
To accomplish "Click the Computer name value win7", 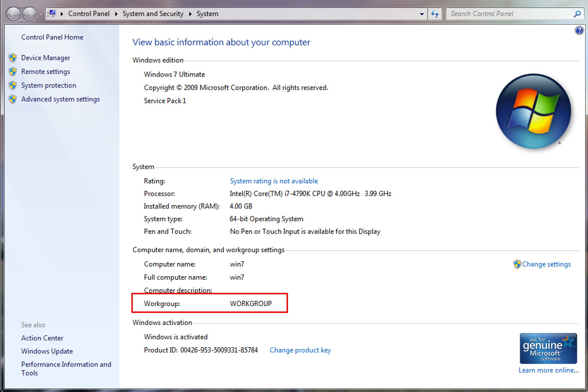I will click(x=237, y=264).
